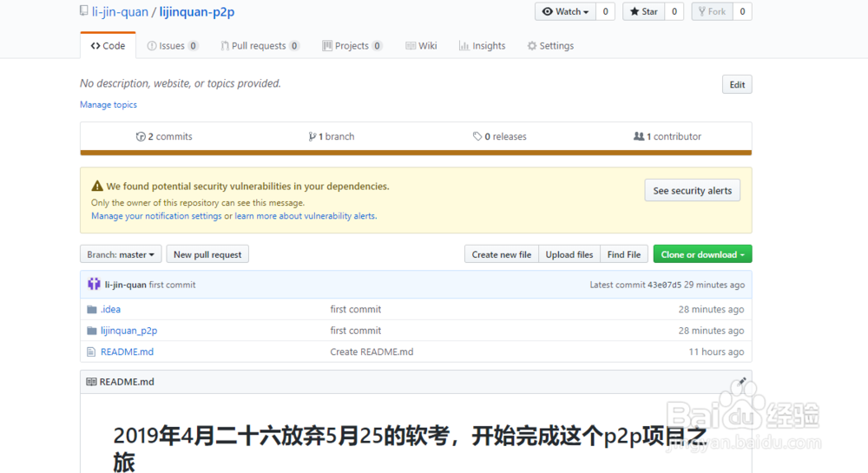868x473 pixels.
Task: Click the Wiki tab book icon
Action: pyautogui.click(x=411, y=46)
